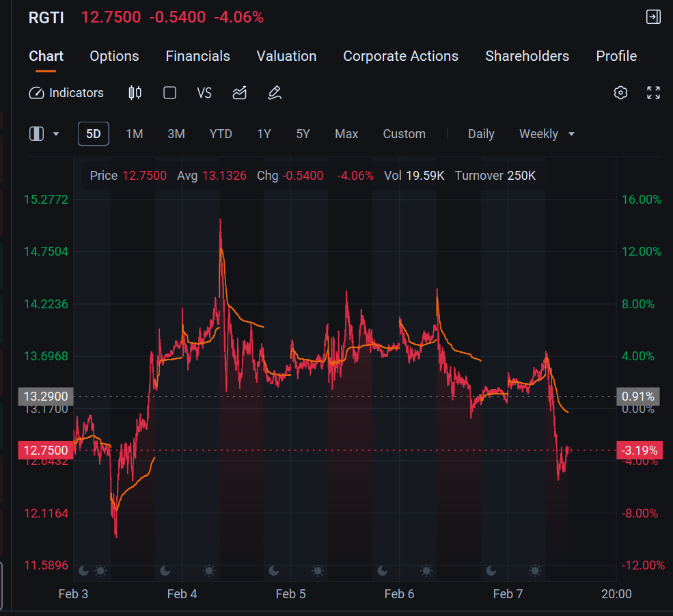Open the Custom date range
Screen dimensions: 673x616
point(404,134)
